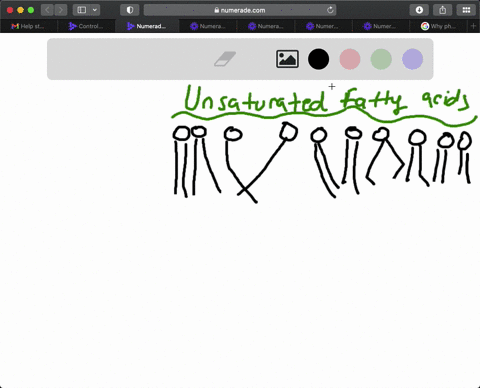Choose the pink pen color
Viewport: 480px width, 388px height.
pos(350,59)
